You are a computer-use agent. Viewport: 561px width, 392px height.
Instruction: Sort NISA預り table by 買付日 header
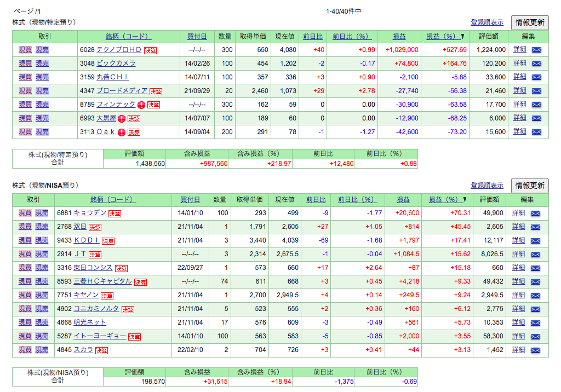coord(190,200)
